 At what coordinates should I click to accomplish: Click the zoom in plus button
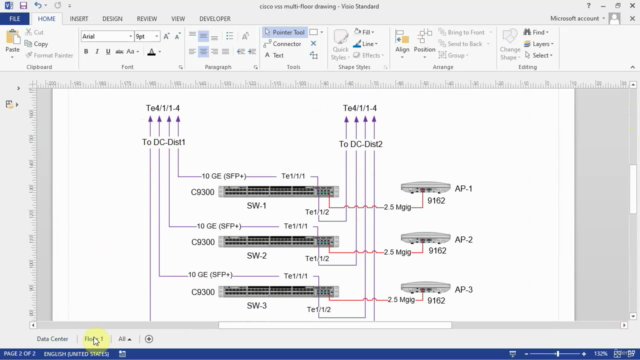pos(584,354)
